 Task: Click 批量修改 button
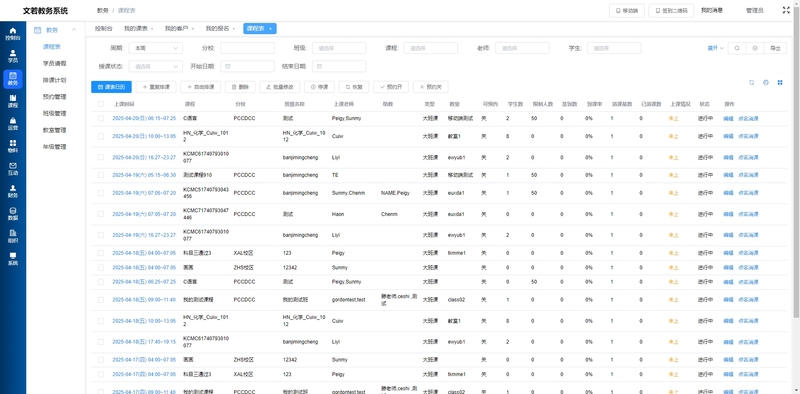point(280,87)
